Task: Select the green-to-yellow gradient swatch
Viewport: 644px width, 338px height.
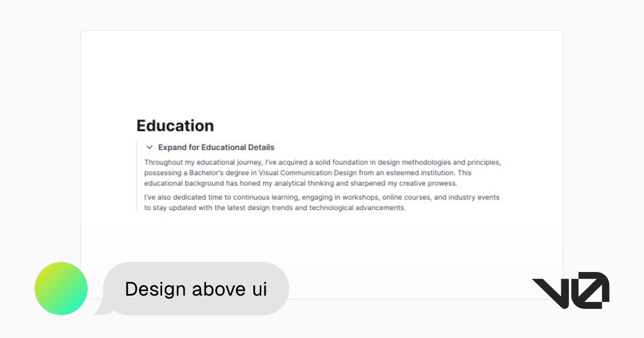Action: tap(61, 288)
